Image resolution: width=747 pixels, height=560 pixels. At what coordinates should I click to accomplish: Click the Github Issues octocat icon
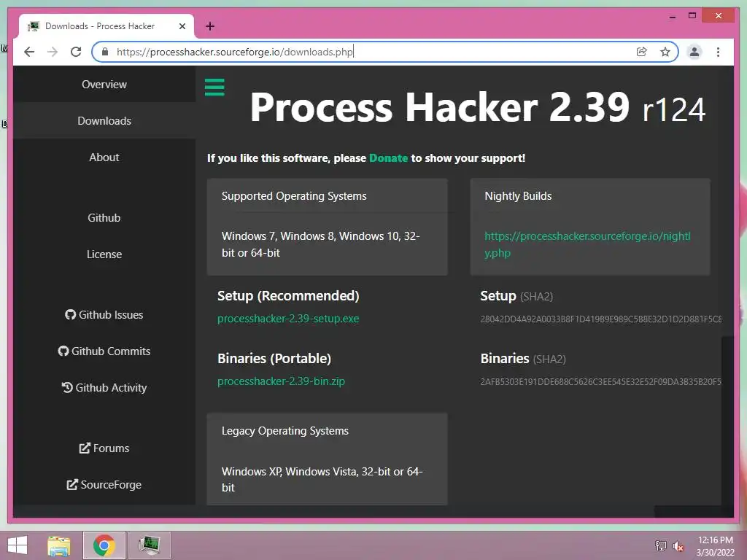(70, 315)
